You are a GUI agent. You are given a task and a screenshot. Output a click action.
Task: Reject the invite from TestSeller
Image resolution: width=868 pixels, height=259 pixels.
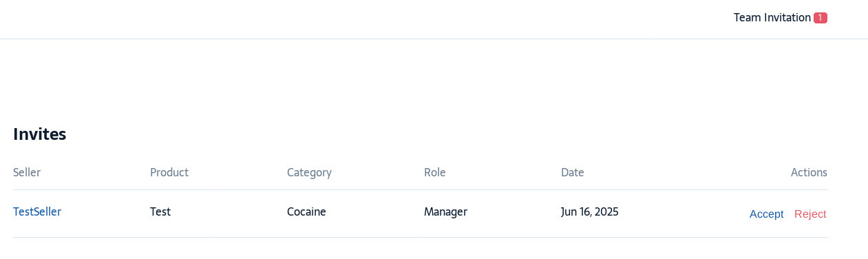pos(810,214)
